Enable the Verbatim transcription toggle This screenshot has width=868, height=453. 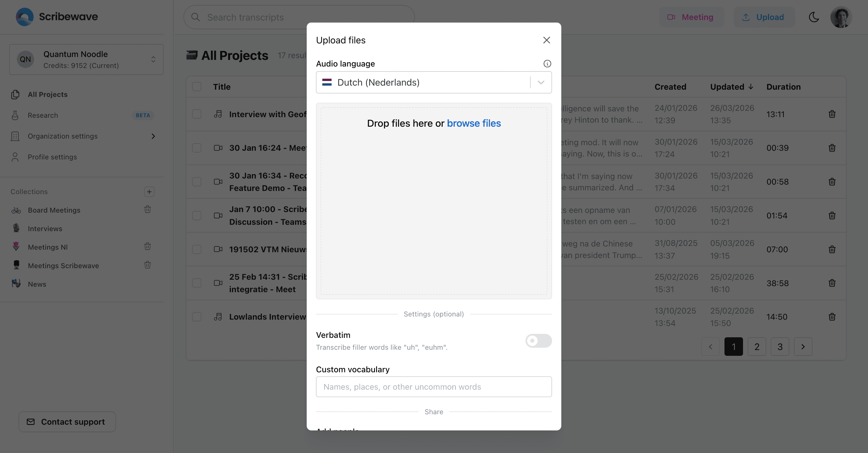coord(538,341)
